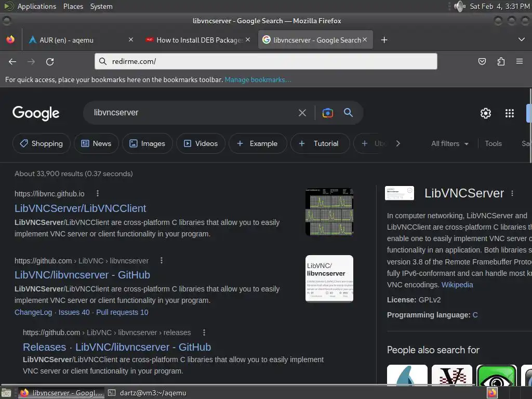532x399 pixels.
Task: Click the volume speaker icon in top panel
Action: coord(460,6)
